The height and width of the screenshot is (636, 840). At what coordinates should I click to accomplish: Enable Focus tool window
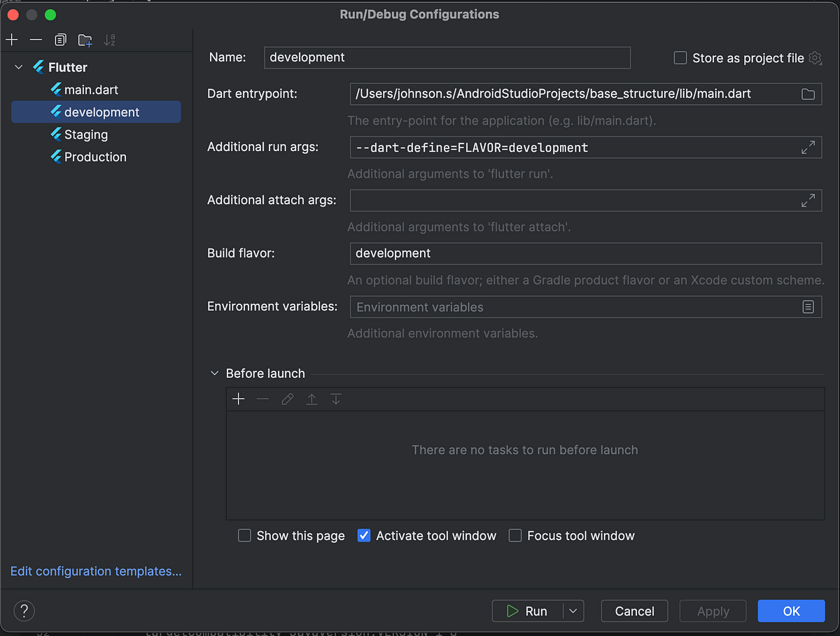[515, 535]
